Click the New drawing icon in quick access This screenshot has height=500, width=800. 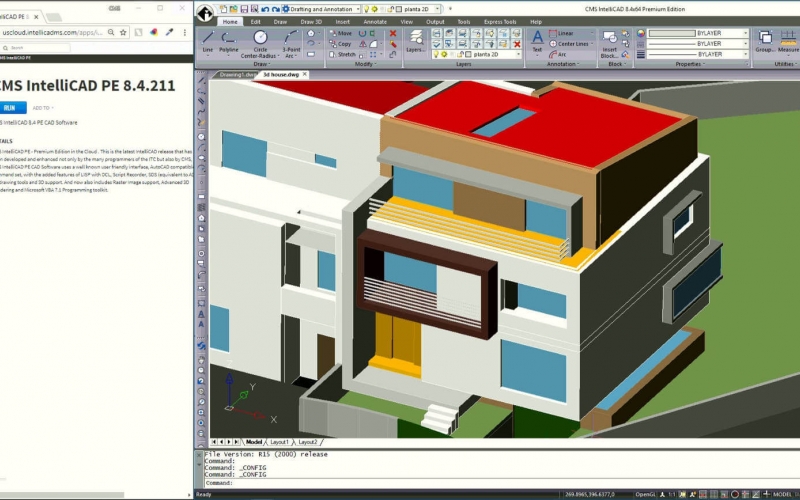(x=223, y=9)
